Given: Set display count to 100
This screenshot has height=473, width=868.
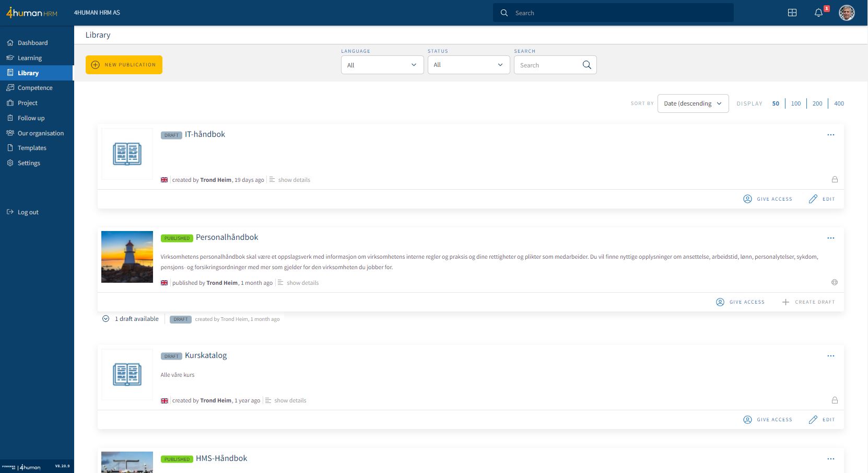Looking at the screenshot, I should tap(795, 103).
